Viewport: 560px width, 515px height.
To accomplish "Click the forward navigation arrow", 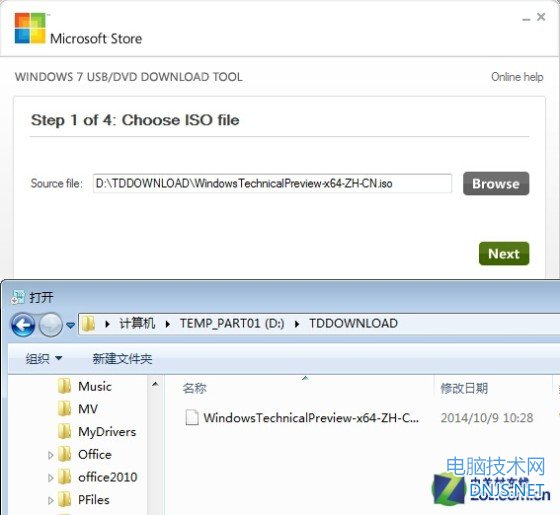I will [50, 325].
